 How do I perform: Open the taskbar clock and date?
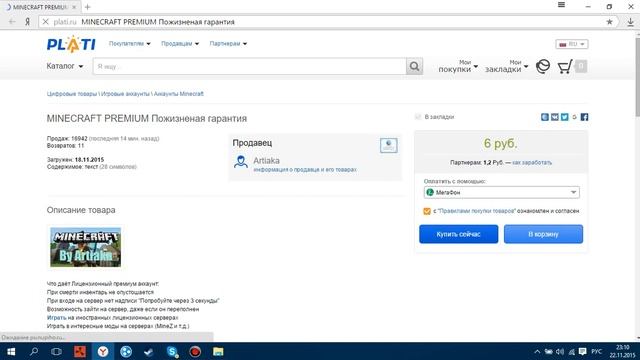click(622, 351)
